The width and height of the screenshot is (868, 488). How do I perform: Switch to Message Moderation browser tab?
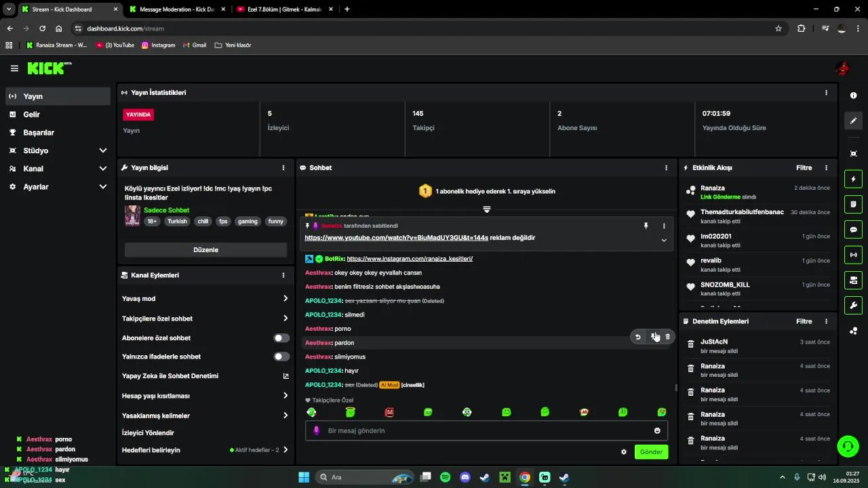pyautogui.click(x=177, y=9)
